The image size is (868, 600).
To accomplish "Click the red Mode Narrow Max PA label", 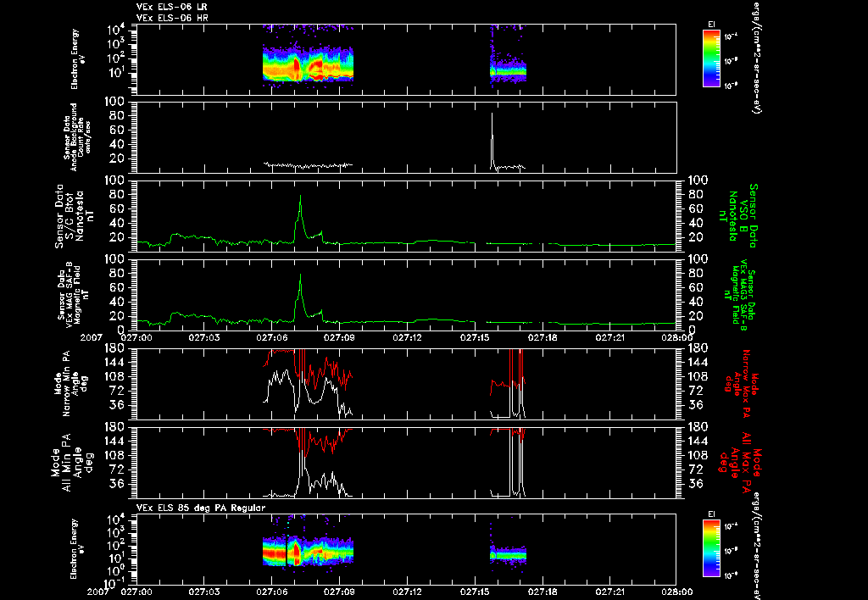I will [741, 384].
